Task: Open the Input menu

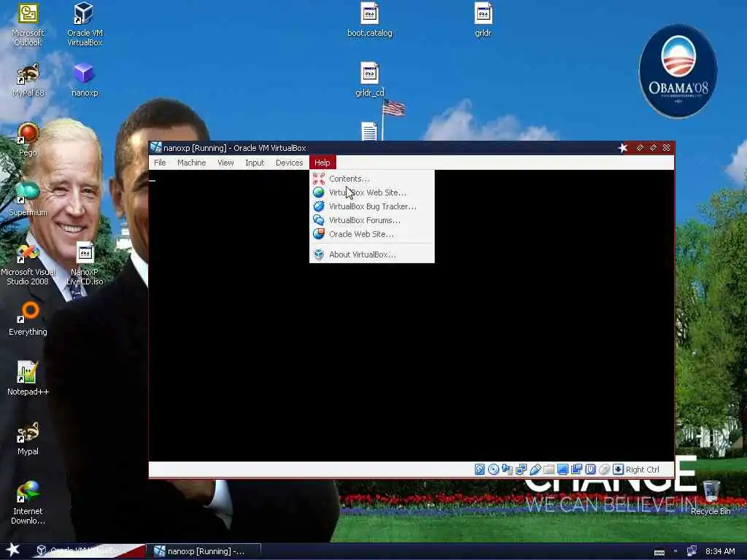Action: [255, 163]
